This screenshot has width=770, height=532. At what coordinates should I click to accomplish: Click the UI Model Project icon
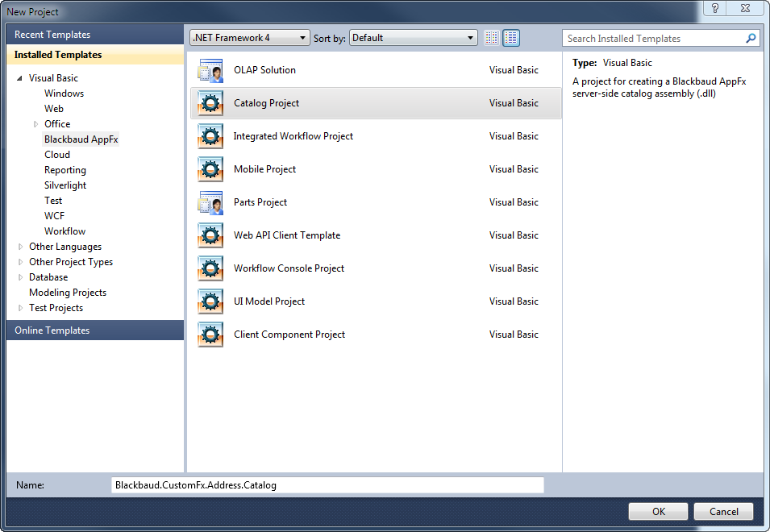210,301
